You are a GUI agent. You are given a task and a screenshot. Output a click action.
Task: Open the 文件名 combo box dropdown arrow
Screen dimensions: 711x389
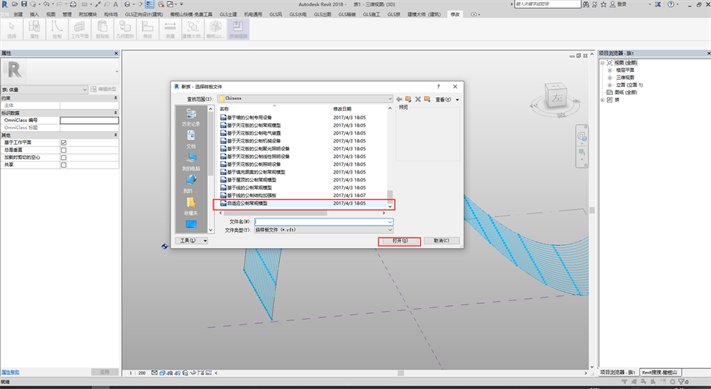(390, 222)
